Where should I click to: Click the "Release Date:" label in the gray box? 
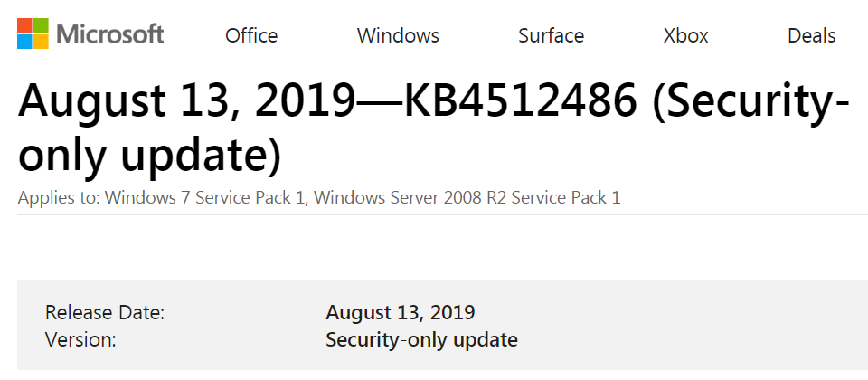point(105,312)
